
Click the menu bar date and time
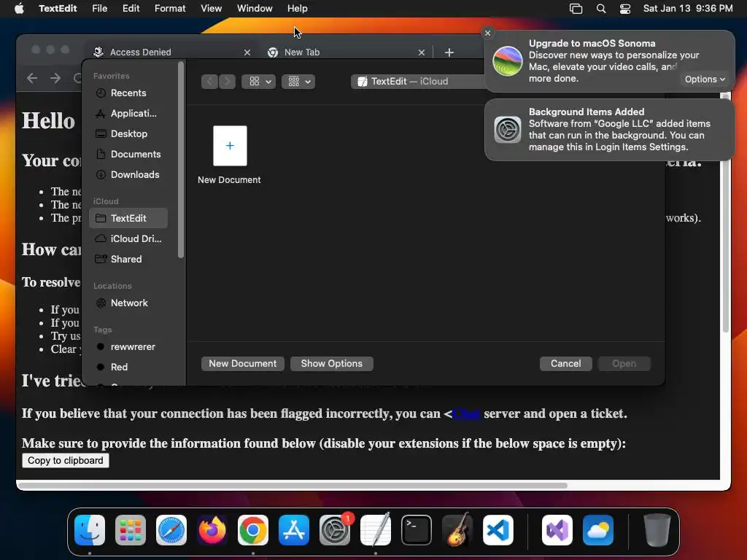click(x=688, y=9)
